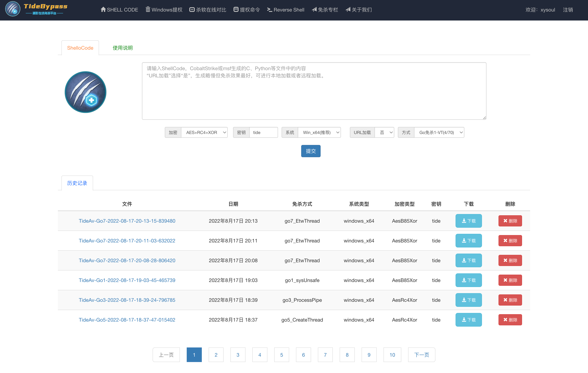588x373 pixels.
Task: Expand the URL加载 dropdown
Action: 385,133
